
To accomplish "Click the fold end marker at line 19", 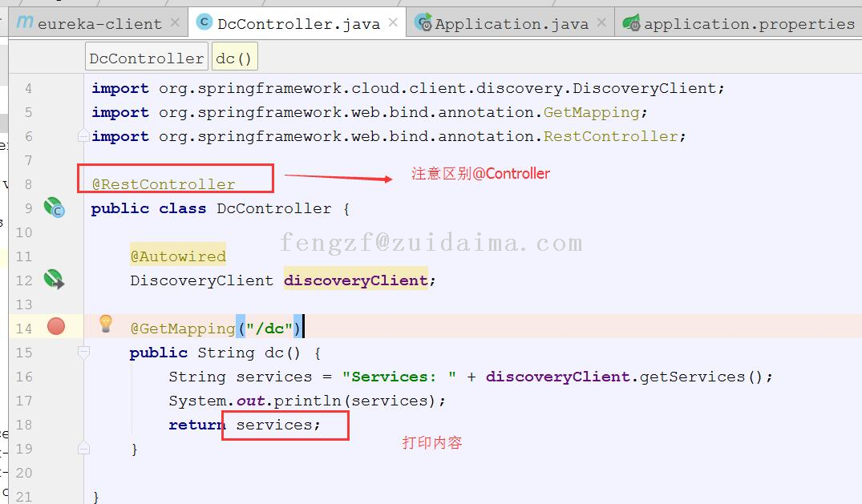I will pos(83,447).
